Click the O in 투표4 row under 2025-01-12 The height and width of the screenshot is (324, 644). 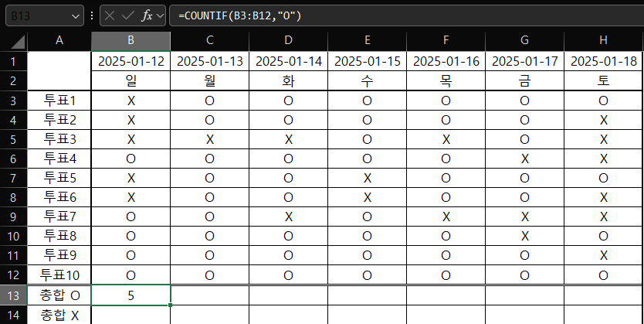(x=130, y=159)
